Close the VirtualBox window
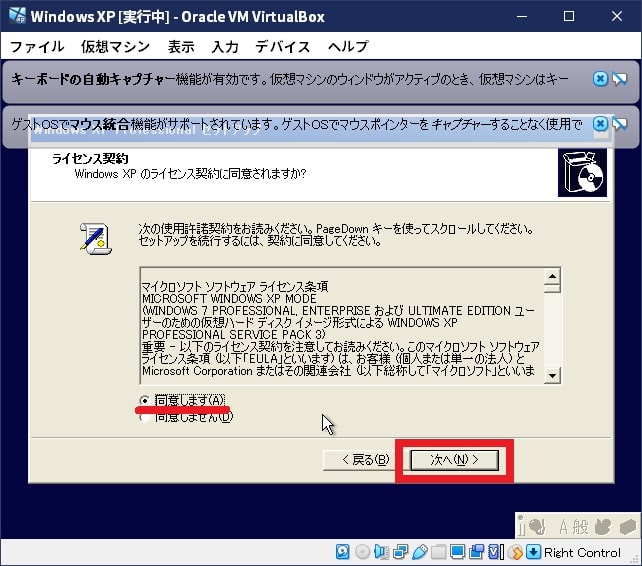642x566 pixels. click(x=617, y=16)
